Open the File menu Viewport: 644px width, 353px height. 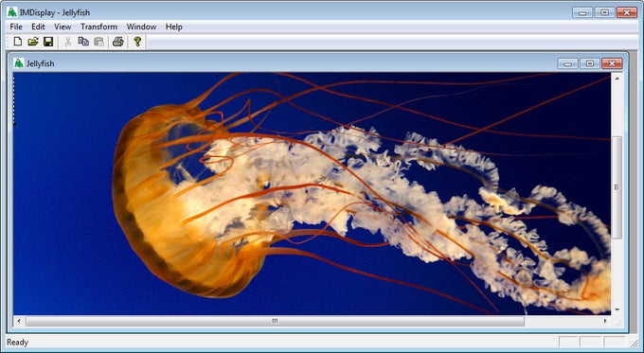point(16,26)
